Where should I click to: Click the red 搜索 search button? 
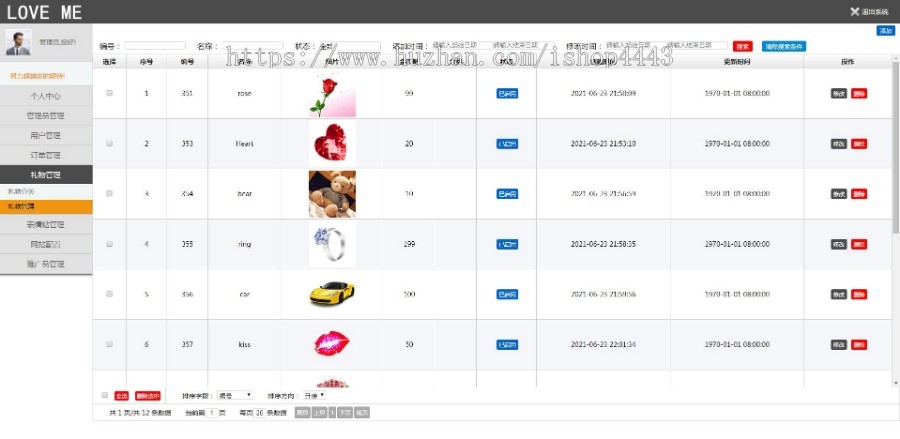[743, 46]
